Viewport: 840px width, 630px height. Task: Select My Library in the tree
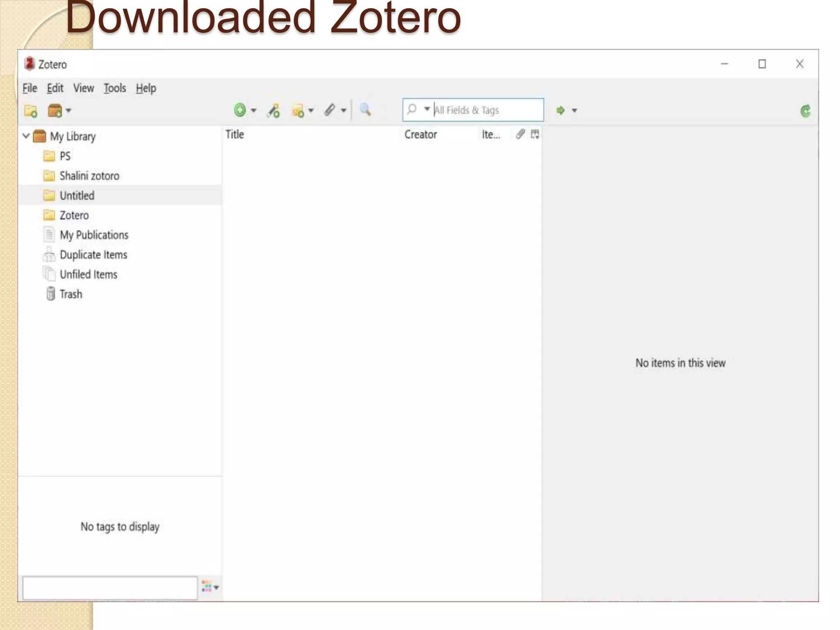click(73, 136)
